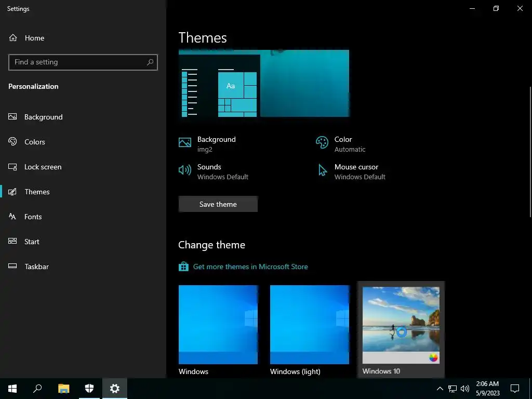The image size is (532, 399).
Task: Click the Fonts icon in sidebar
Action: (x=12, y=217)
